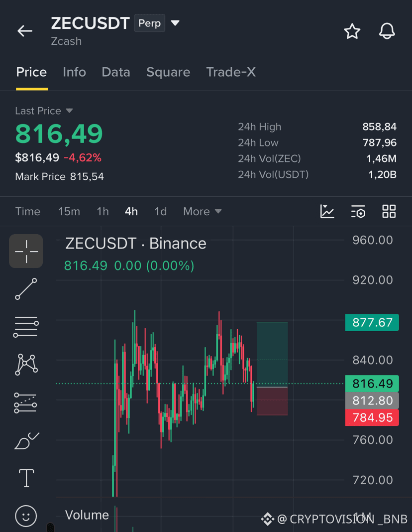Expand the Last Price dropdown
The image size is (412, 532).
coord(70,111)
